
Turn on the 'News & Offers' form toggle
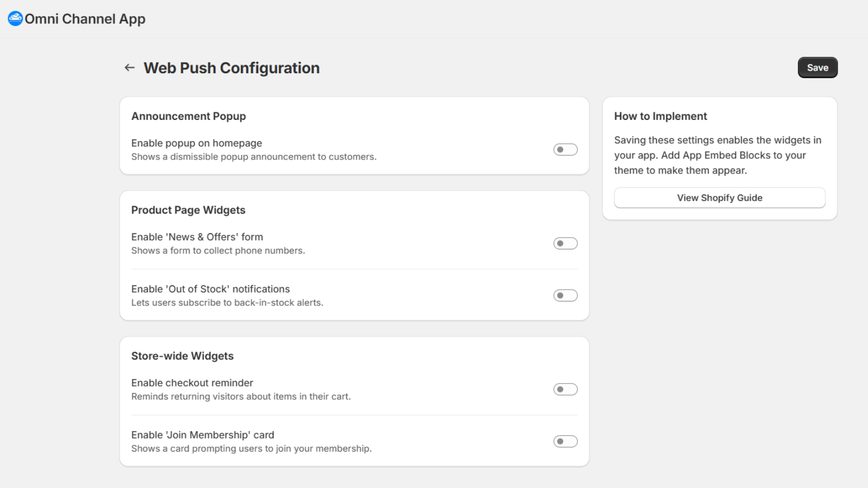(x=565, y=243)
